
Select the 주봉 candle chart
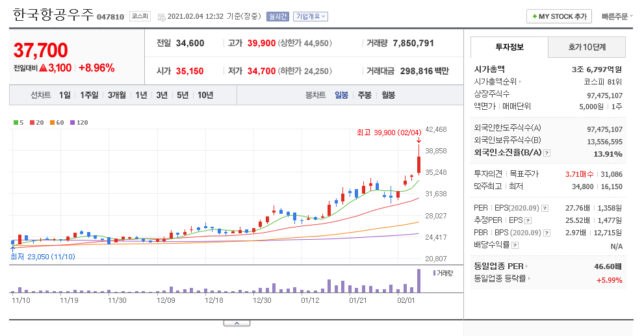(x=365, y=95)
